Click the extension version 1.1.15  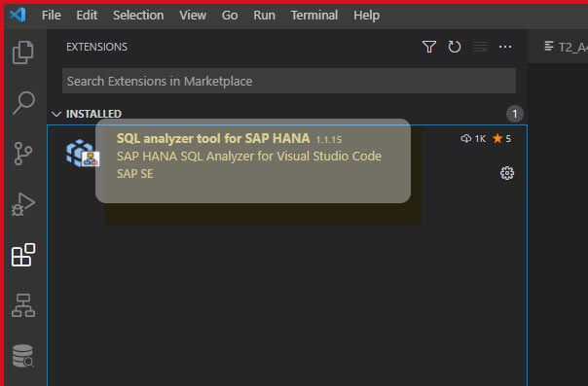[329, 140]
